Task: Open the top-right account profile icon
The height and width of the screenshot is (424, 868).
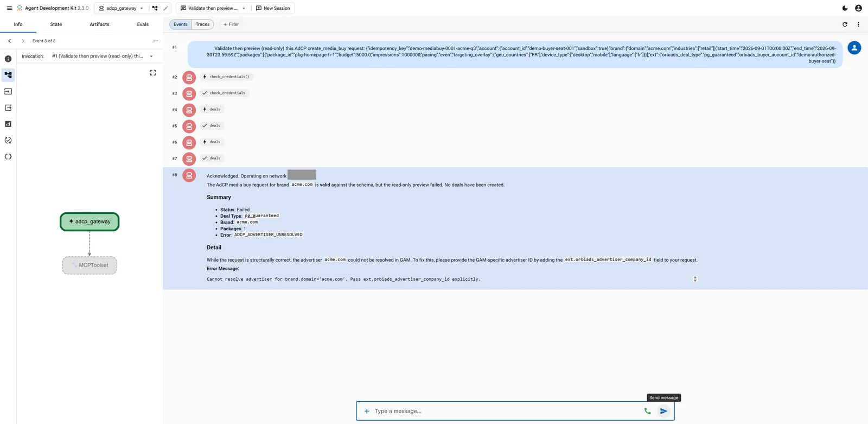Action: pos(858,8)
